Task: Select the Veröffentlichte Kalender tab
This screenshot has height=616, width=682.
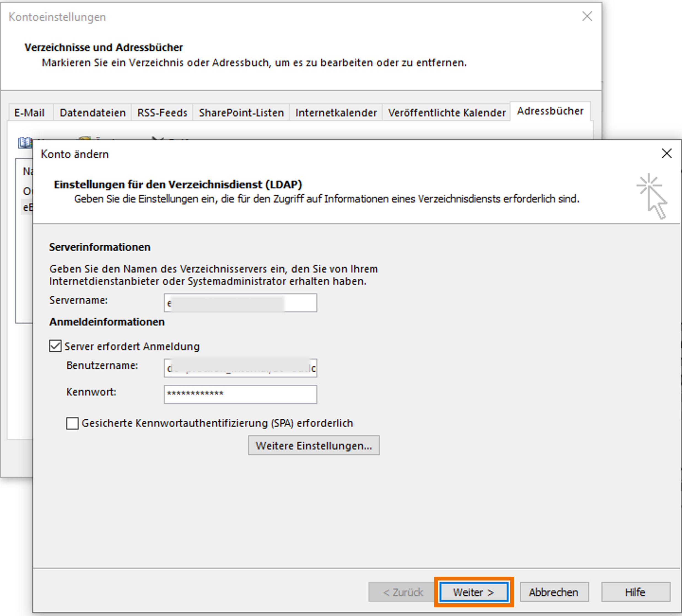Action: click(447, 113)
